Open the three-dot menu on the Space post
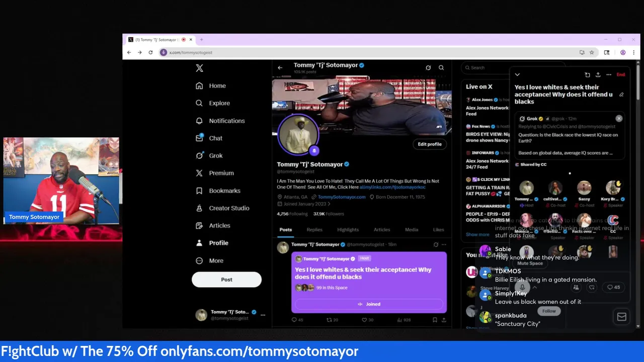Screen dimensions: 644x362 coord(444,244)
